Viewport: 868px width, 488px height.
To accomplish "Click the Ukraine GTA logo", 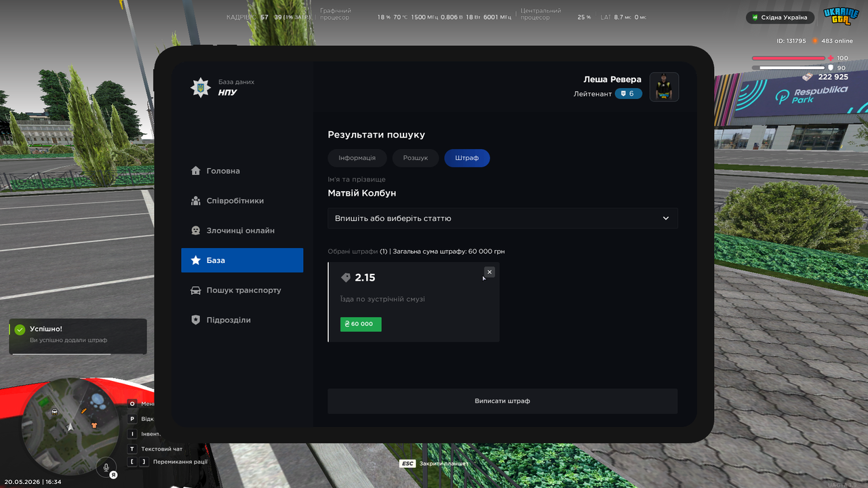I will click(x=841, y=15).
